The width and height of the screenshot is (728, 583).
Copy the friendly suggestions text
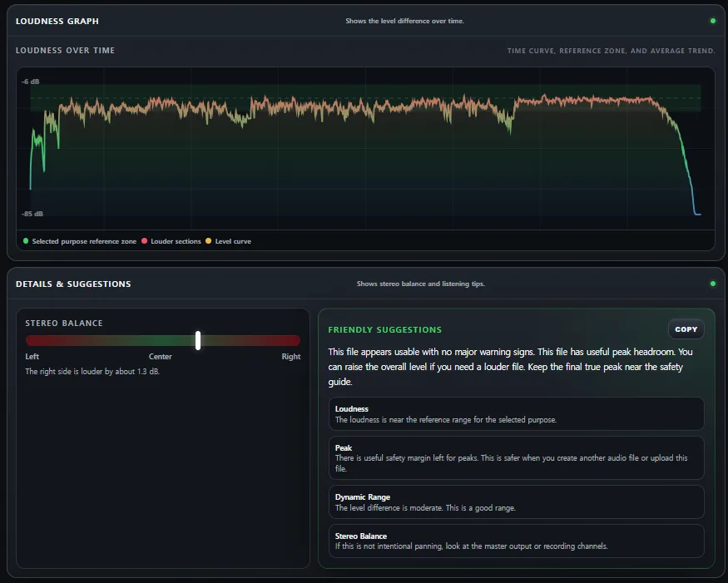point(686,329)
